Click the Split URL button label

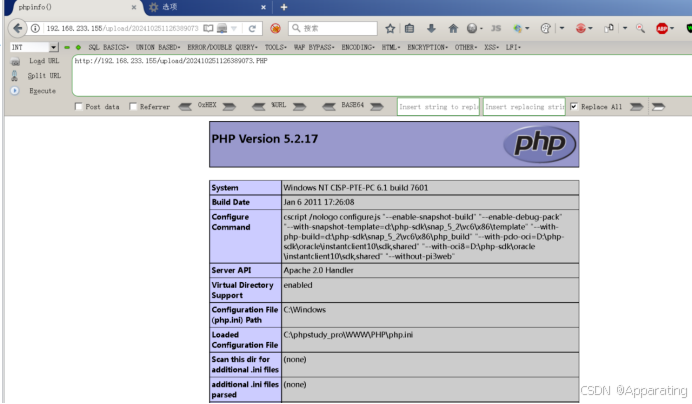tap(44, 76)
